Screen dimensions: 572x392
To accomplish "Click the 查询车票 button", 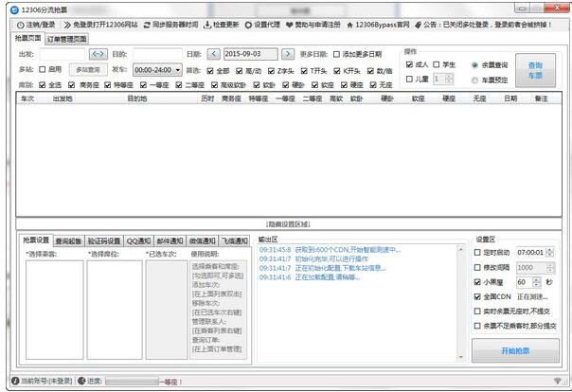I will pyautogui.click(x=535, y=70).
